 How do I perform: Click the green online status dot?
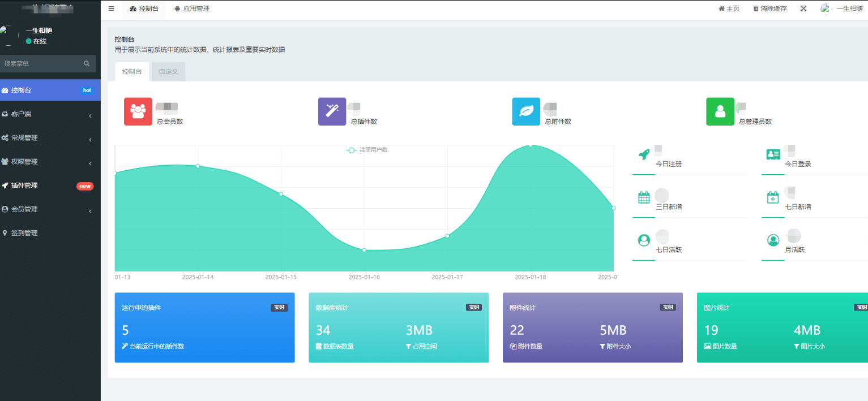pyautogui.click(x=28, y=41)
